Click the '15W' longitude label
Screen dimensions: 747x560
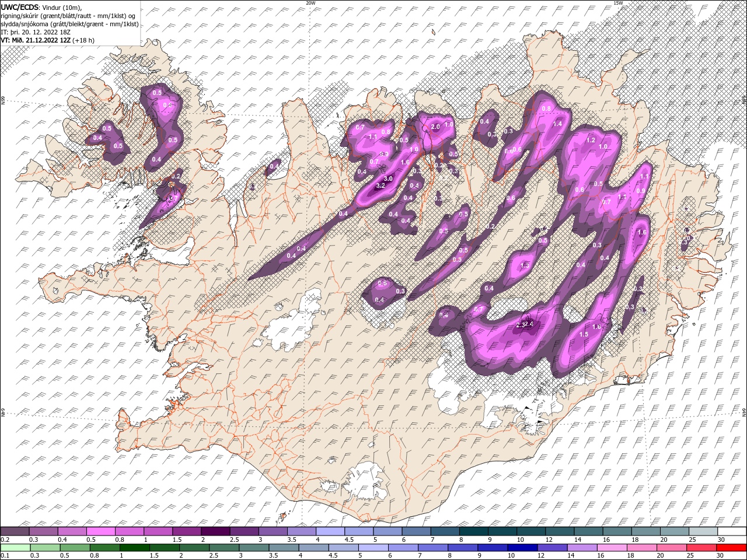(618, 3)
